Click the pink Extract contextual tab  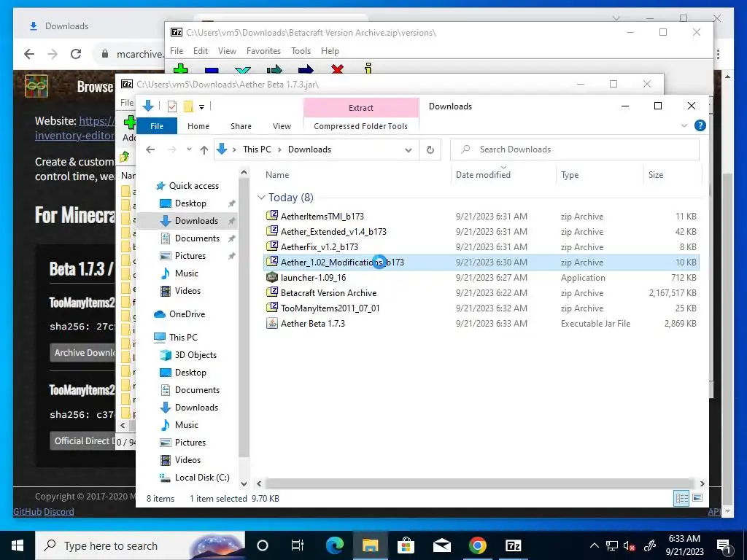coord(360,108)
